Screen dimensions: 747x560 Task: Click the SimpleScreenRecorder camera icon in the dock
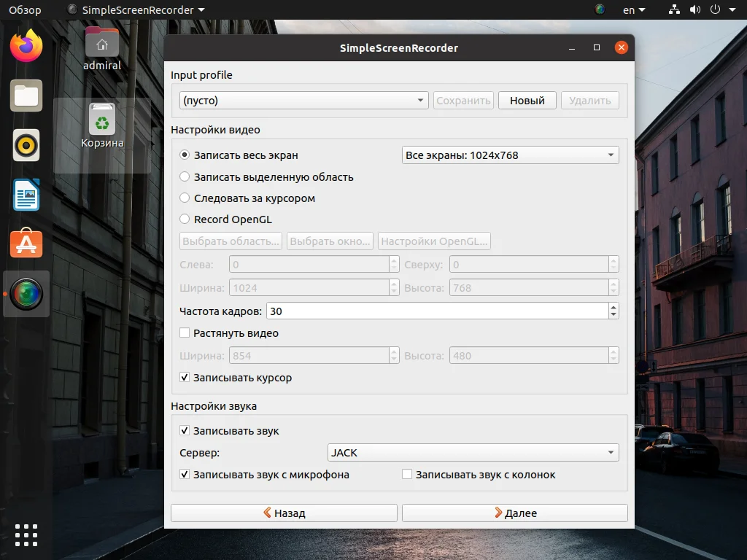coord(26,294)
